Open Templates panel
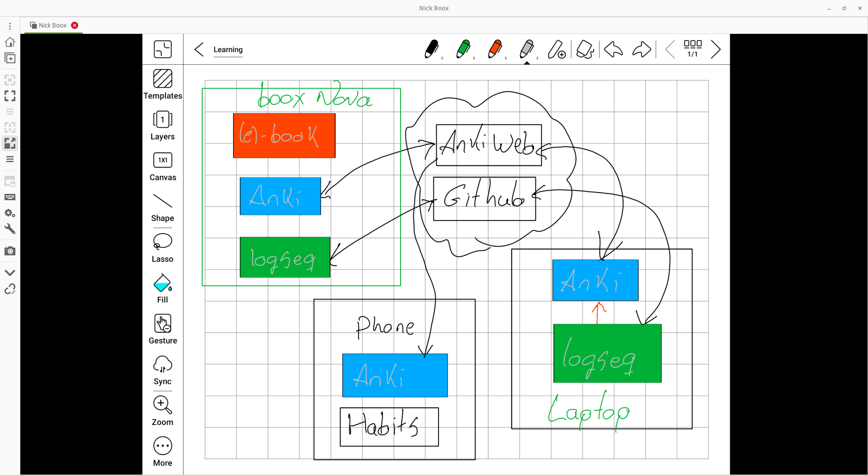 [x=163, y=84]
